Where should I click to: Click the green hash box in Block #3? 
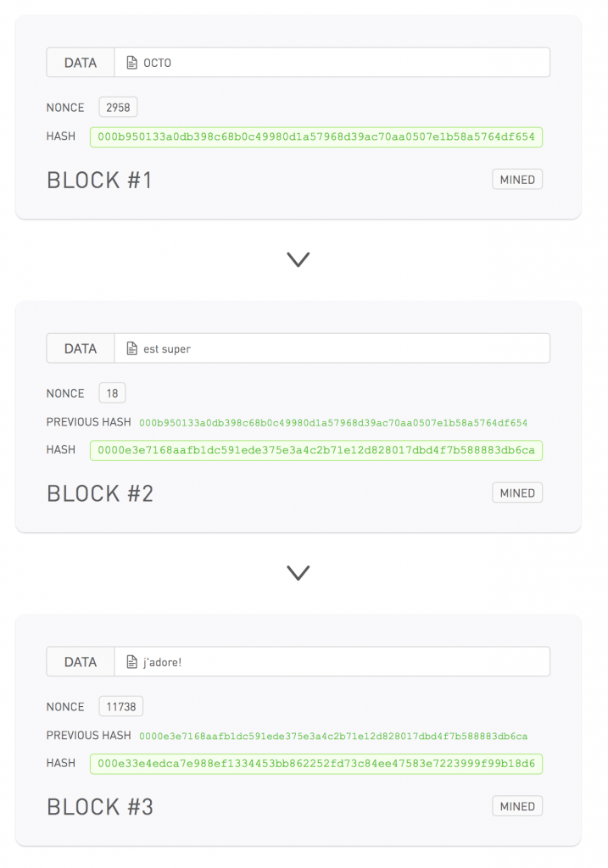coord(315,764)
